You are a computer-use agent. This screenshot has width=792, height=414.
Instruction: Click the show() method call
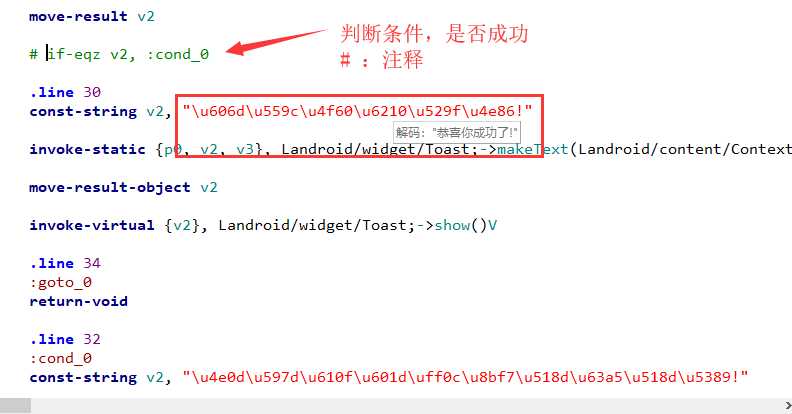tap(460, 225)
